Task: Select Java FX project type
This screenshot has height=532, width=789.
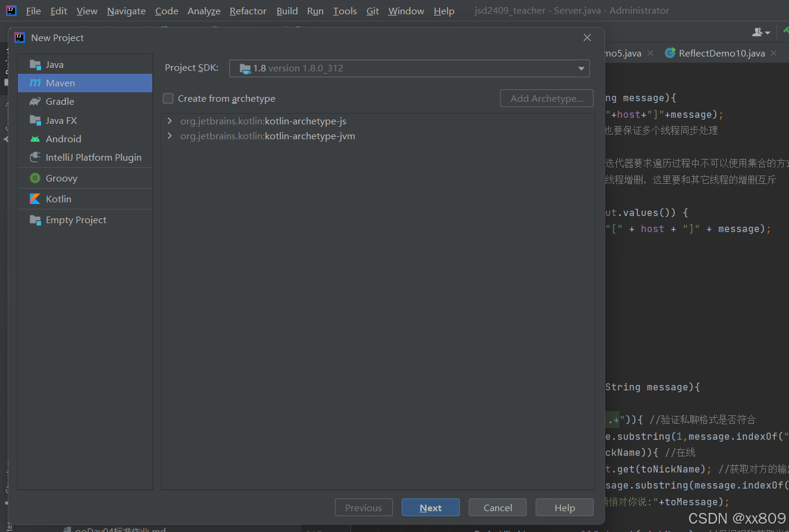Action: pos(85,120)
